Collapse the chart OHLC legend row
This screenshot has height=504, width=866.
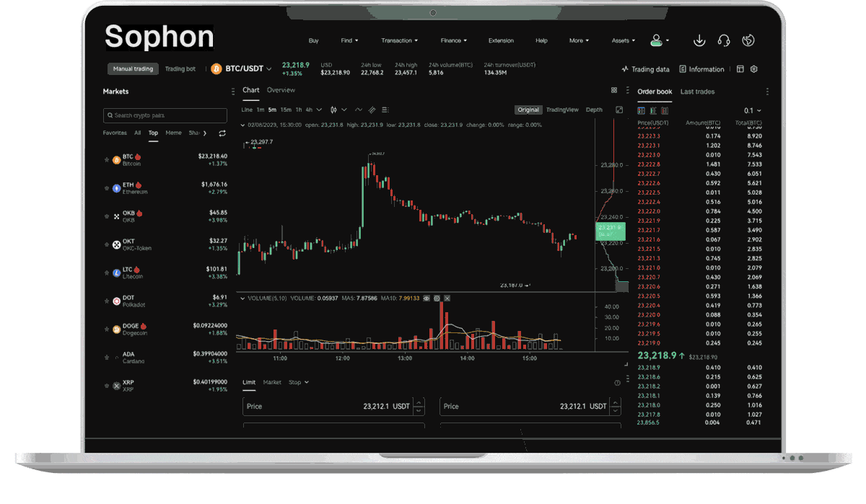click(x=242, y=125)
